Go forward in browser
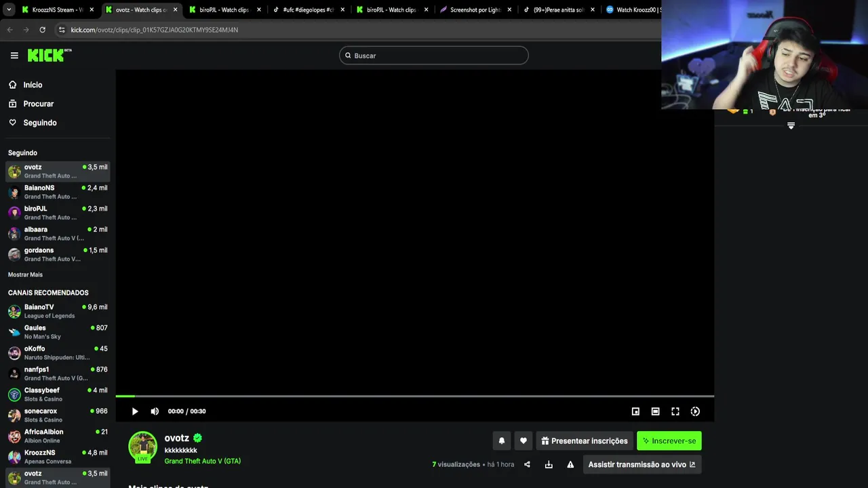Viewport: 868px width, 488px height. [26, 30]
